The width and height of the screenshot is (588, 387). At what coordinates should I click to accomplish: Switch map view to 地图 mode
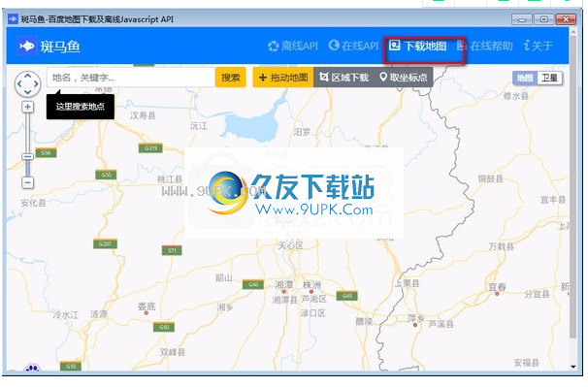(525, 78)
